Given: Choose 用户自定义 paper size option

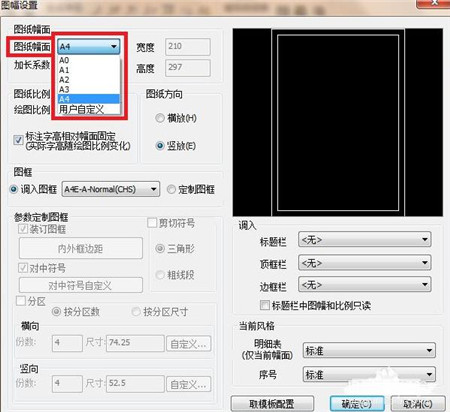Looking at the screenshot, I should click(x=89, y=109).
